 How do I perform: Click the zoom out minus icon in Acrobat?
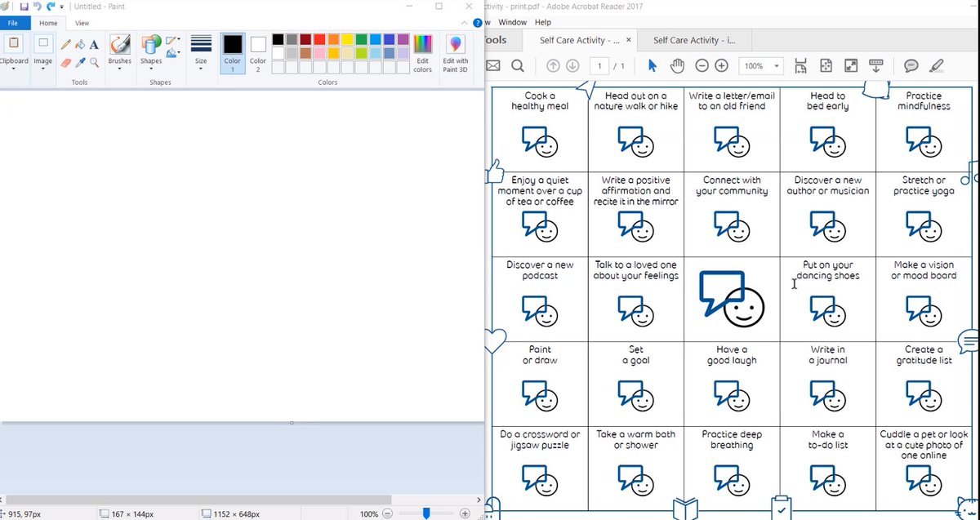[x=702, y=66]
